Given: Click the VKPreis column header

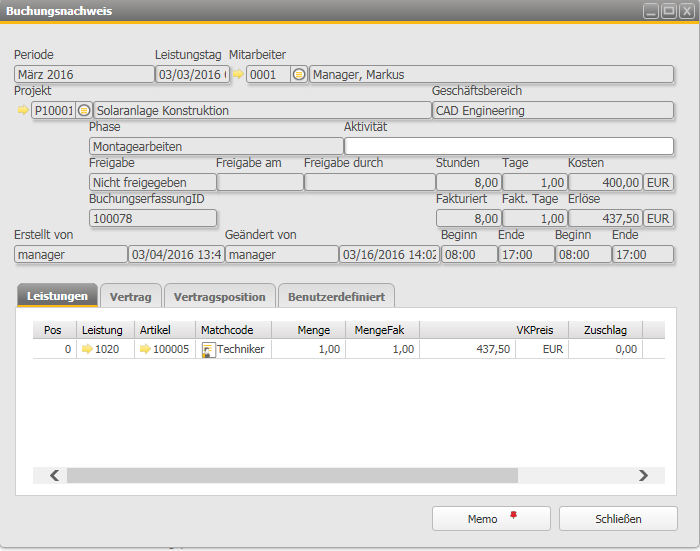Looking at the screenshot, I should pyautogui.click(x=494, y=330).
